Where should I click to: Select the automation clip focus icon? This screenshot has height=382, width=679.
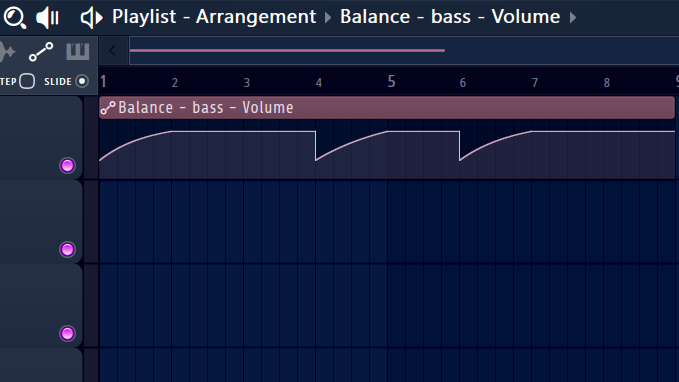[x=41, y=52]
